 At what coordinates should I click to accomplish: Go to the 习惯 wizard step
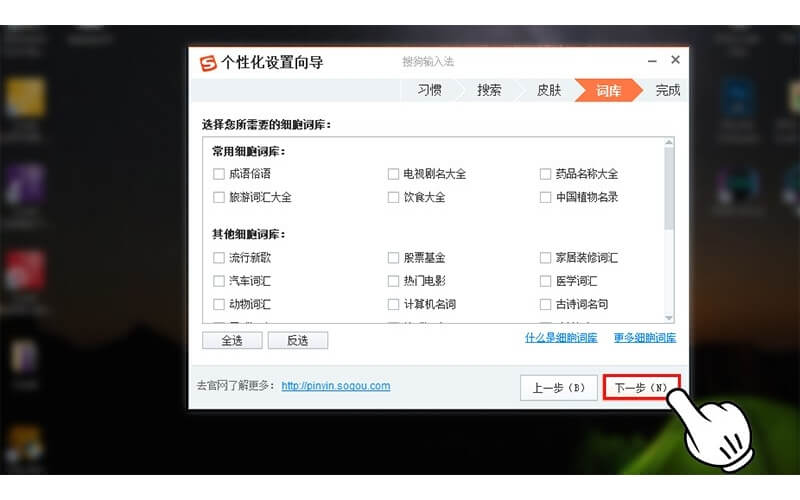click(430, 90)
